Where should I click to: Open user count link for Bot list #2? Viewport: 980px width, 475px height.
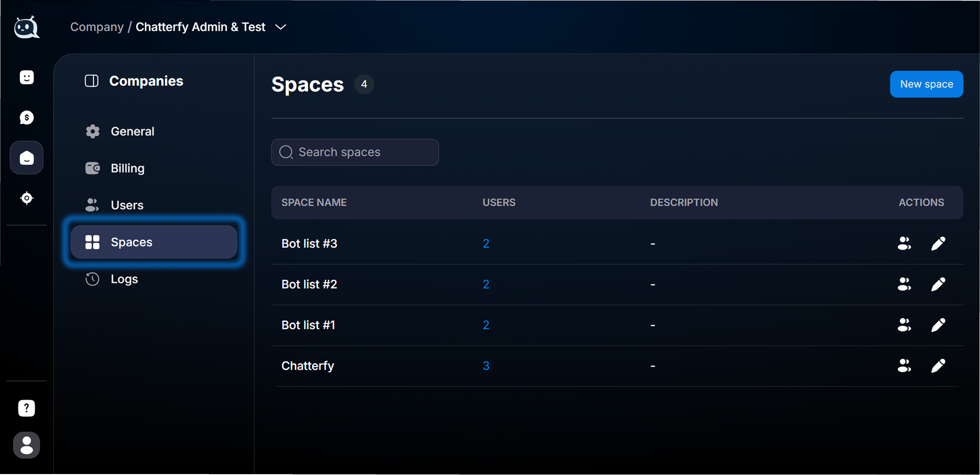[486, 284]
